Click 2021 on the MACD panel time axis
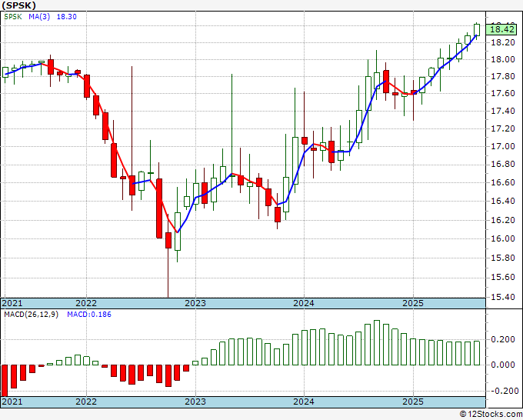Screen dimensions: 523x420 point(12,402)
